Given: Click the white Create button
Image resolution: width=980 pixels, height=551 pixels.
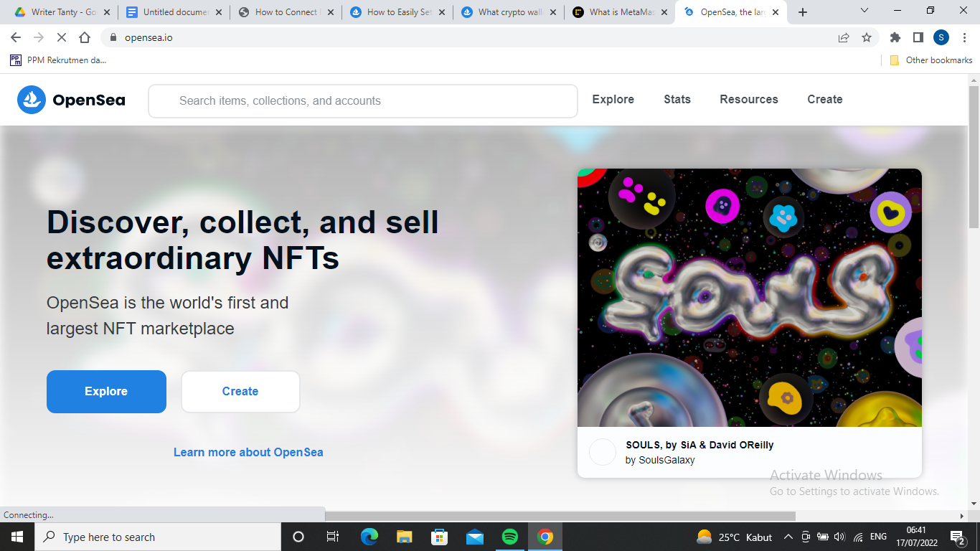Looking at the screenshot, I should tap(240, 392).
